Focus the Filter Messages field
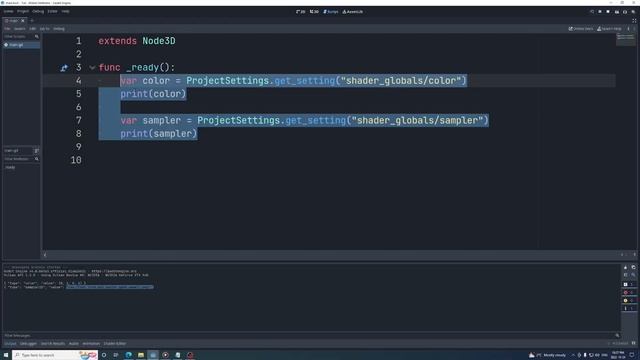 point(311,336)
